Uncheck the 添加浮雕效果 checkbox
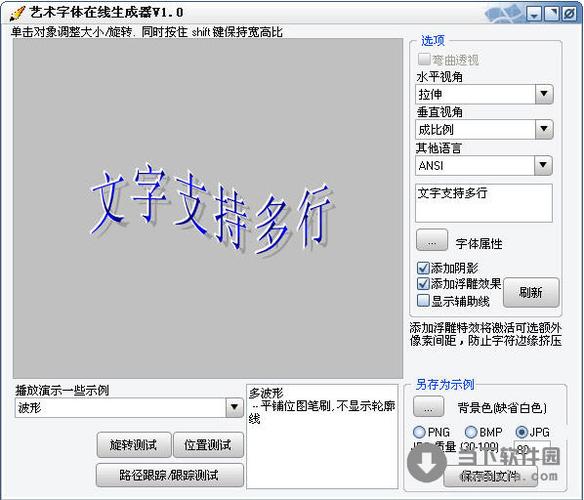Image resolution: width=584 pixels, height=500 pixels. pyautogui.click(x=423, y=284)
